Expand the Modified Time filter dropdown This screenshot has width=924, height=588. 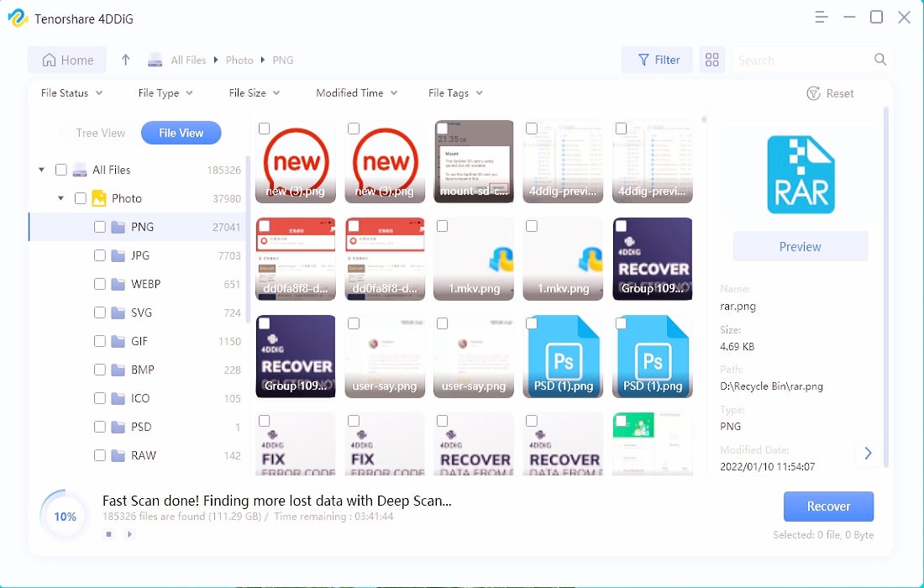pos(356,93)
